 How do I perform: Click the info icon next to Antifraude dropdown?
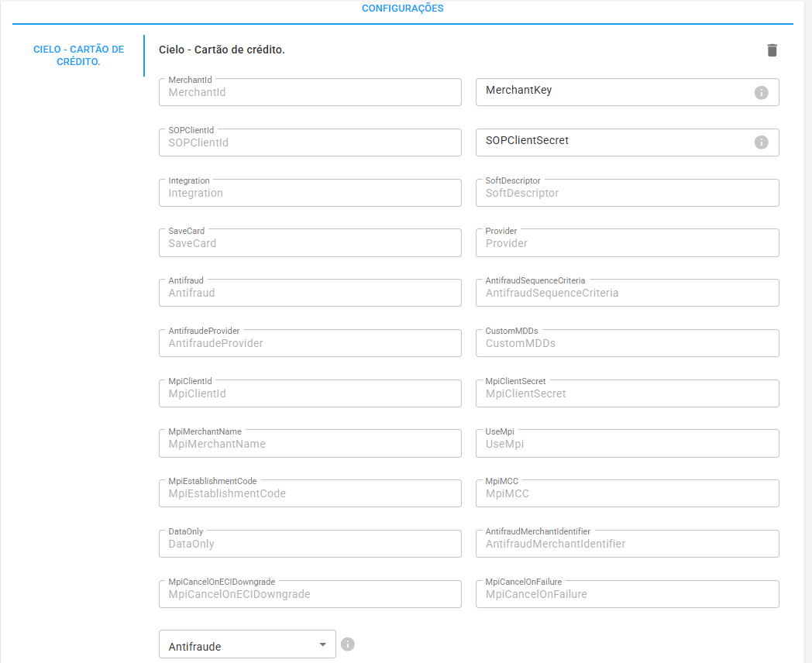(347, 644)
